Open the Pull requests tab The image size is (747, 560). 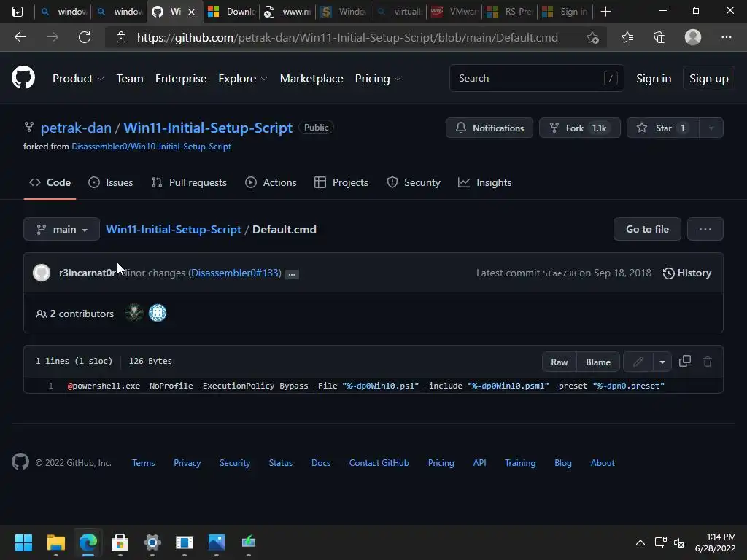(x=189, y=182)
